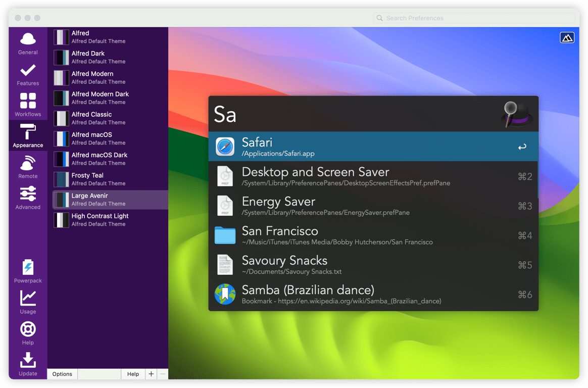Open the Help lifebuoy section
588x388 pixels.
click(28, 333)
